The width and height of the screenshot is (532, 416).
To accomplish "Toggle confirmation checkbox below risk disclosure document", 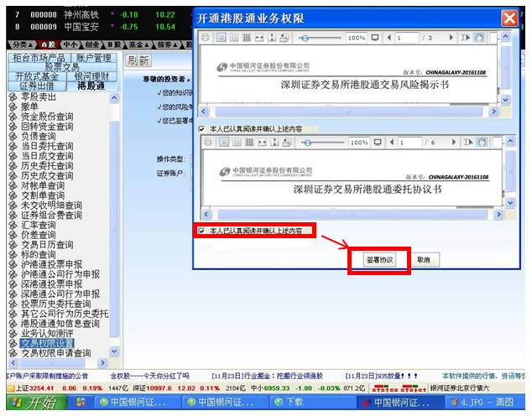I will click(202, 129).
